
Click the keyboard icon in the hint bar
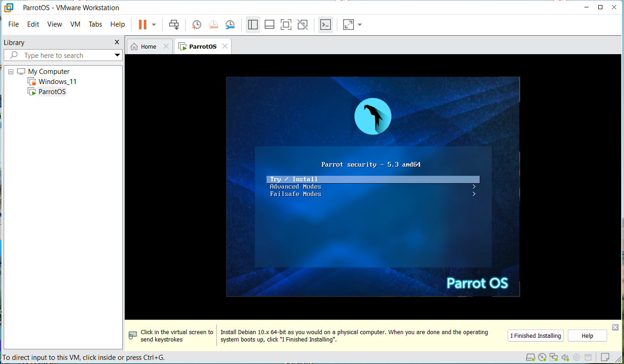click(133, 336)
